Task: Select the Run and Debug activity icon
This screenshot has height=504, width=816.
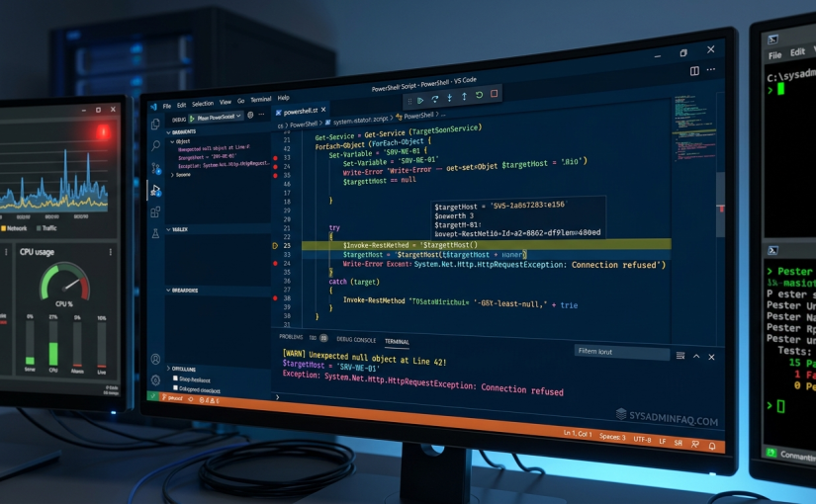Action: point(155,191)
